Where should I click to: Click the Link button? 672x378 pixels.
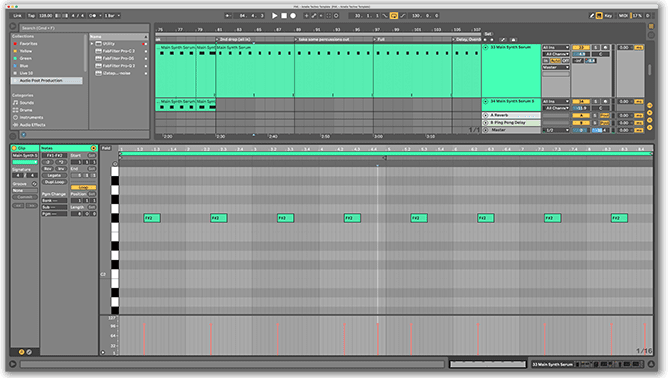coord(17,15)
